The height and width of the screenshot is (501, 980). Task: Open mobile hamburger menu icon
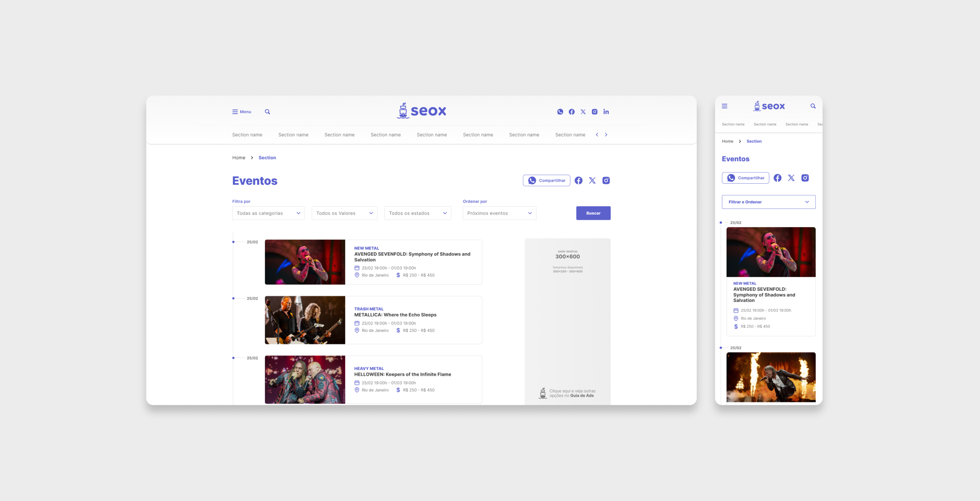724,106
